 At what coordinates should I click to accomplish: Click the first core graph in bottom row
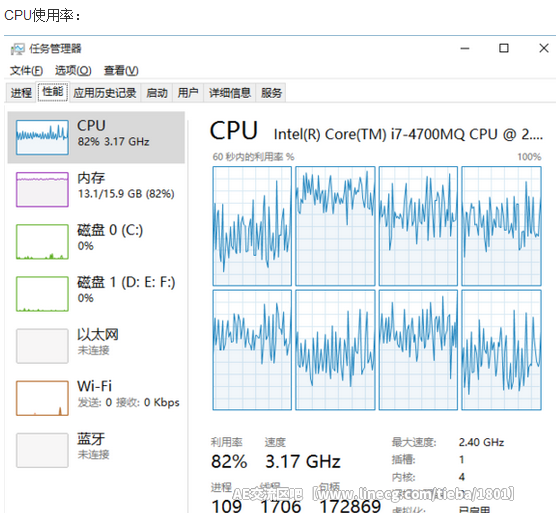tap(252, 350)
